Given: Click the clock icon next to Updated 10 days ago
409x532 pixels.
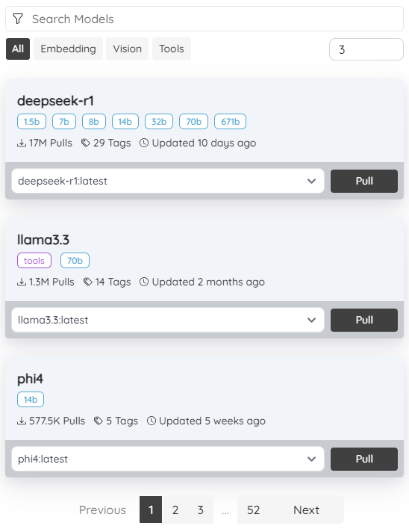Looking at the screenshot, I should point(144,143).
